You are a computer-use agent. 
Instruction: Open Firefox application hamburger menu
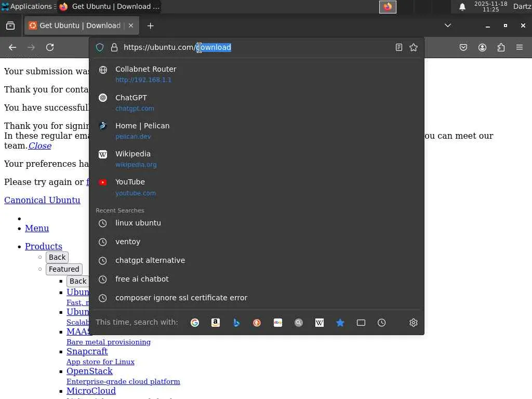pyautogui.click(x=520, y=47)
